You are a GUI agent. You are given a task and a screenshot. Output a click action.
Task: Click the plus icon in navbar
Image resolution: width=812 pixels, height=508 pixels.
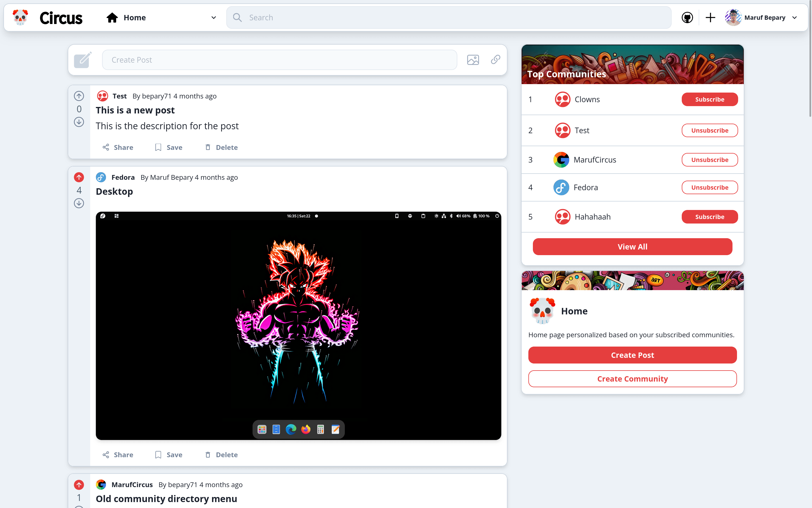(x=710, y=17)
